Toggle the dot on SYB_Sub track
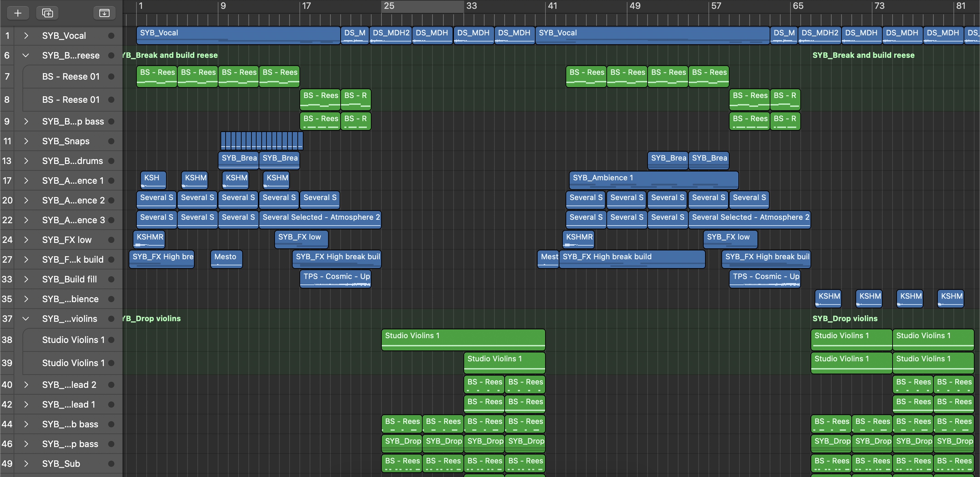This screenshot has height=477, width=980. (x=111, y=464)
